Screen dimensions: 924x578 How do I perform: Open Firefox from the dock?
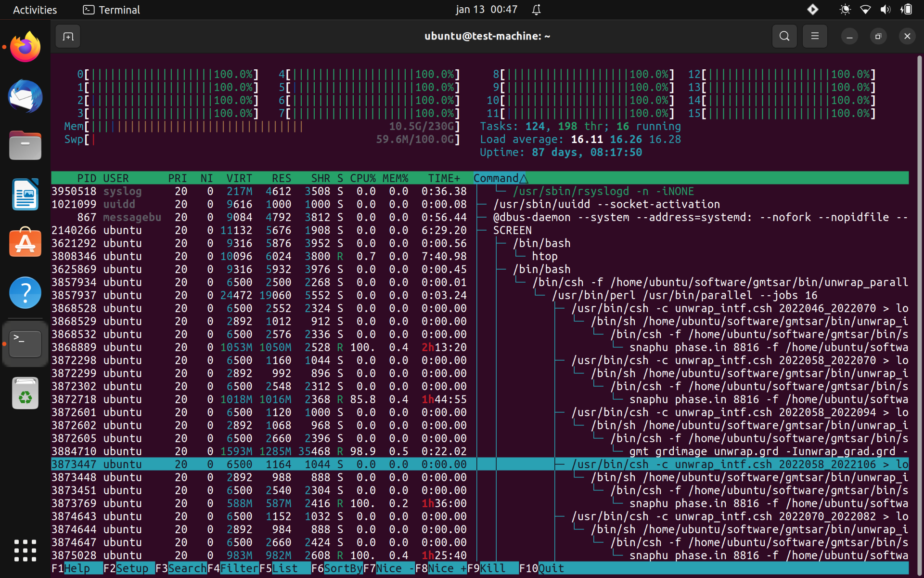[x=25, y=46]
